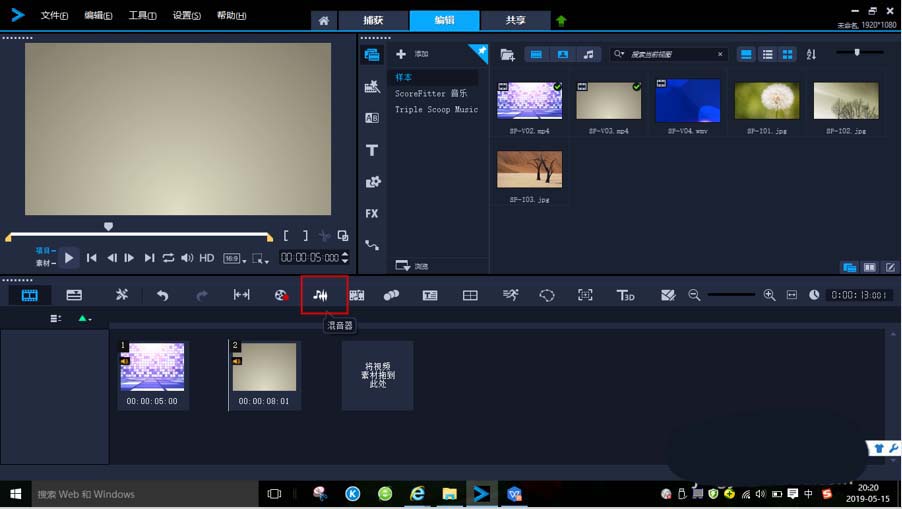The width and height of the screenshot is (902, 509).
Task: Switch to the 共享 share tab
Action: pyautogui.click(x=515, y=20)
